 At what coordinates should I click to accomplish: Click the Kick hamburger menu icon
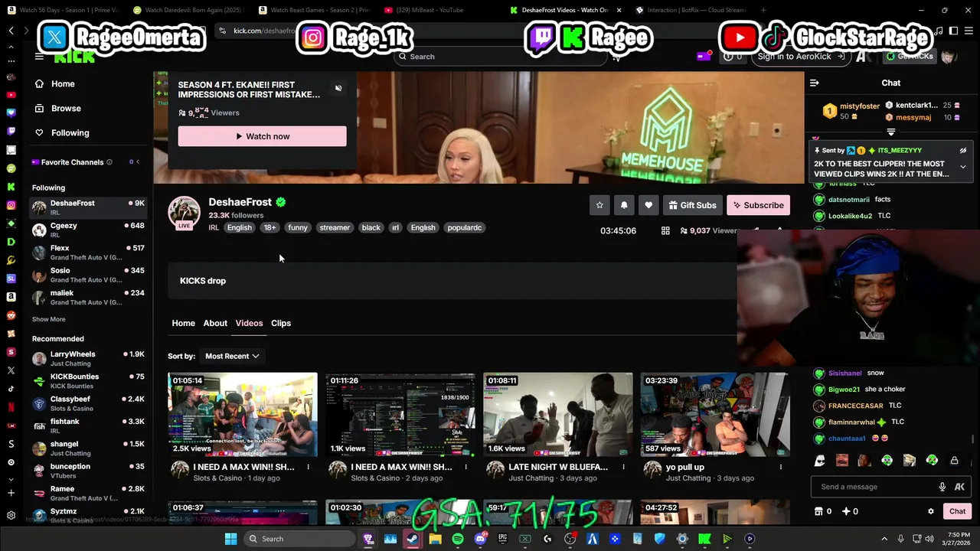point(39,57)
